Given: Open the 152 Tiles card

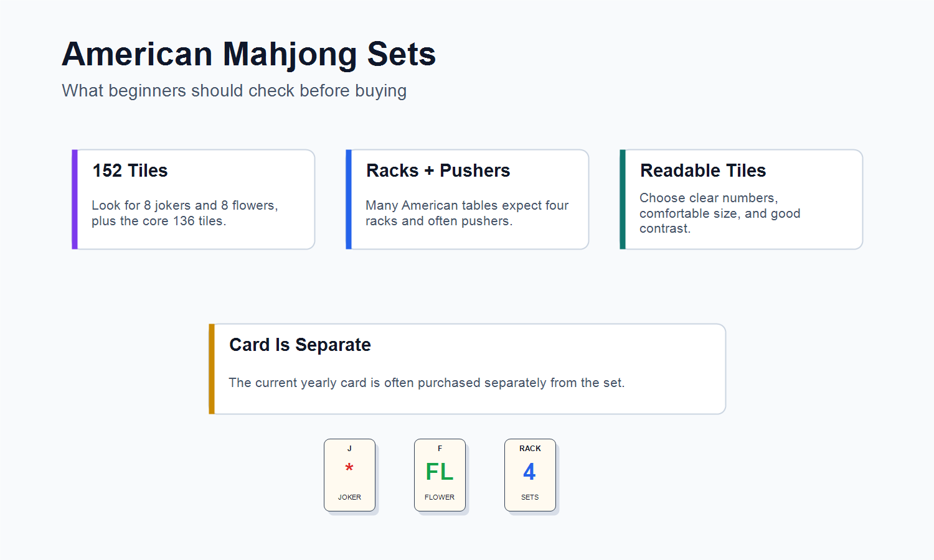Looking at the screenshot, I should [194, 199].
